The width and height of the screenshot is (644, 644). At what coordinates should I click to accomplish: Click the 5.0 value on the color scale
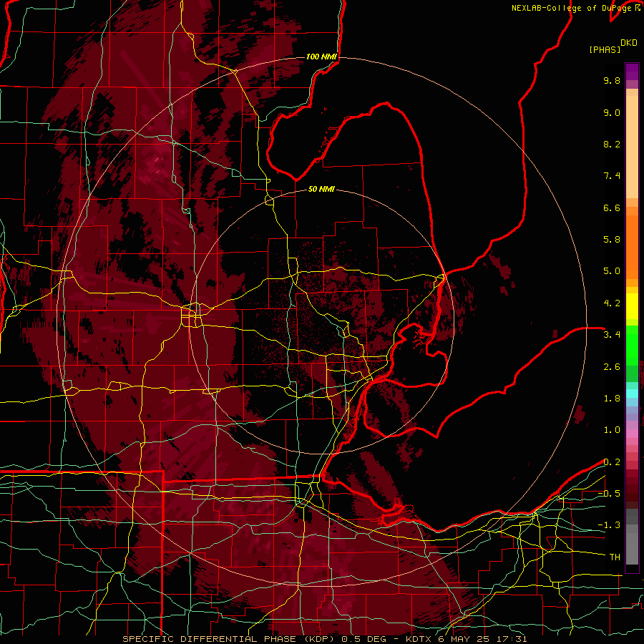pos(612,271)
